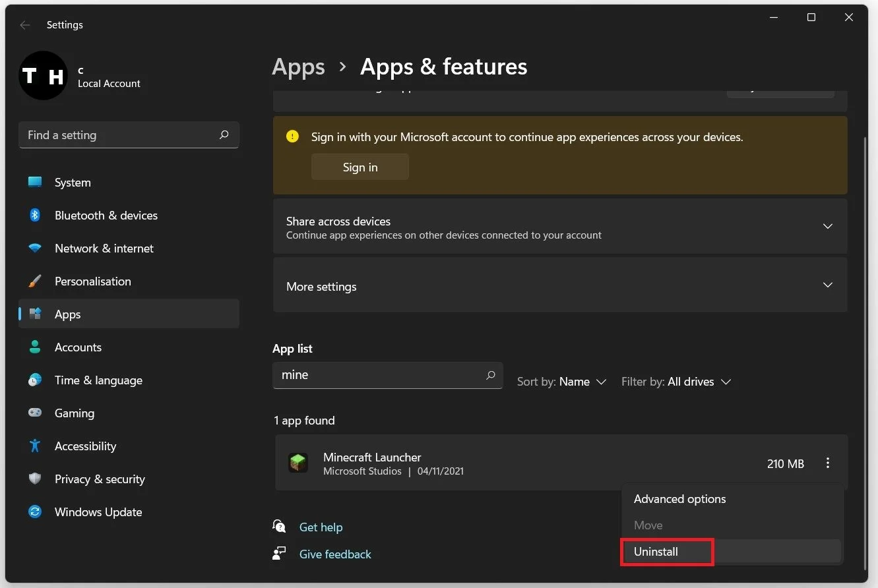Image resolution: width=878 pixels, height=588 pixels.
Task: Choose Uninstall from the context menu
Action: point(656,552)
